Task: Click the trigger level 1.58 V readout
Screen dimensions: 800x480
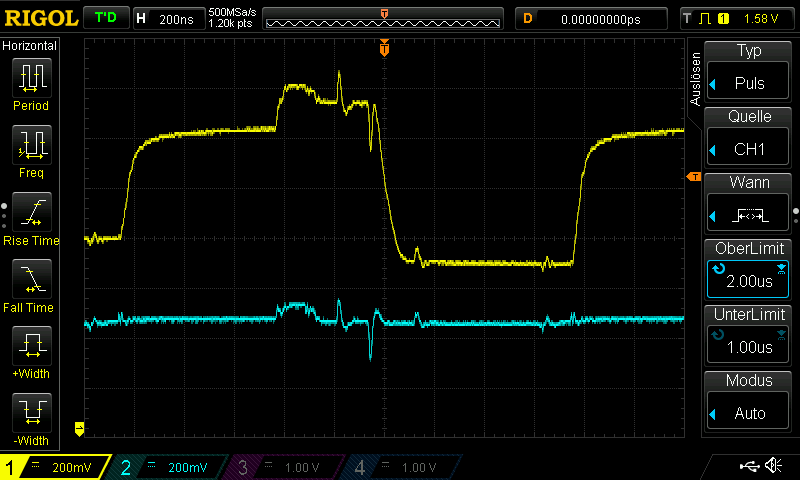Action: [x=761, y=19]
